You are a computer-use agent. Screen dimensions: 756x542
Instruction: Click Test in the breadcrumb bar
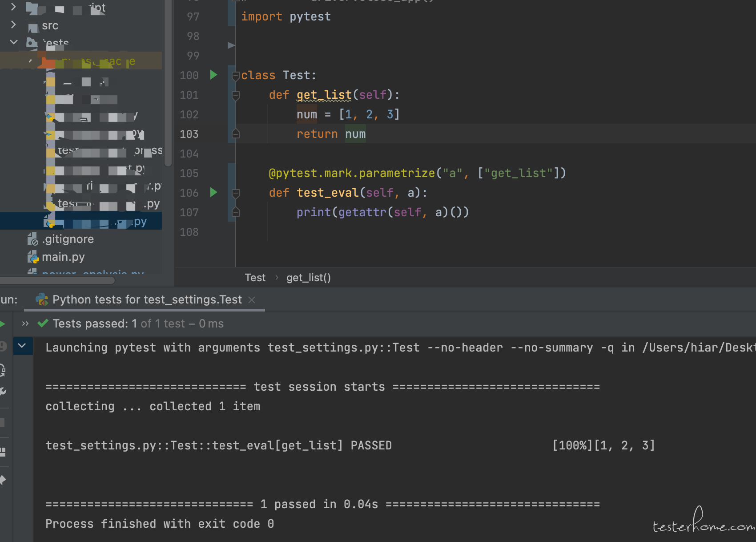point(255,278)
